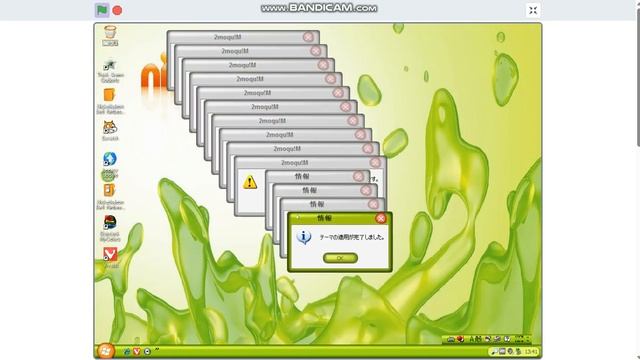Click the floating language bar above the tray
Screen dimensions: 640x360
[x=486, y=339]
